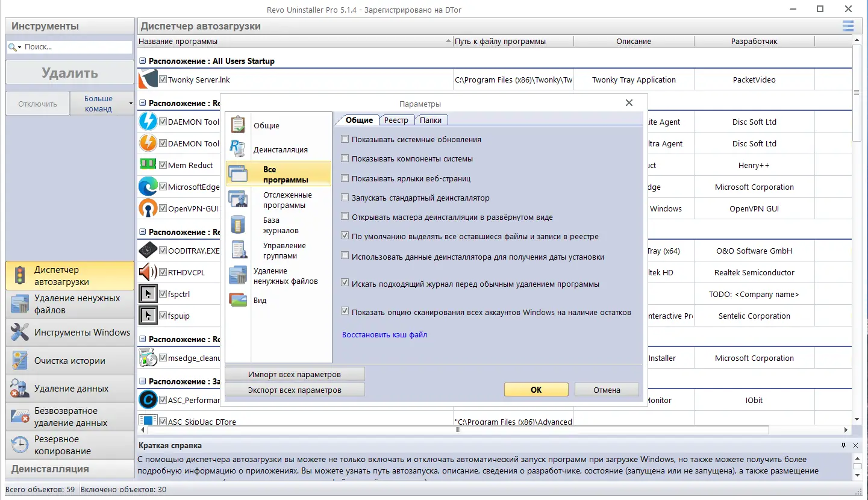The width and height of the screenshot is (868, 500).
Task: Select the Общие tab in Parameters
Action: (x=359, y=120)
